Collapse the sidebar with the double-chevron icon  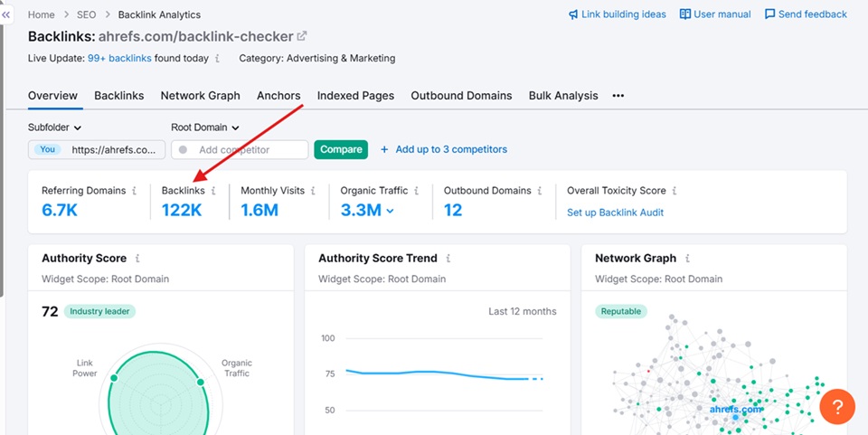6,15
